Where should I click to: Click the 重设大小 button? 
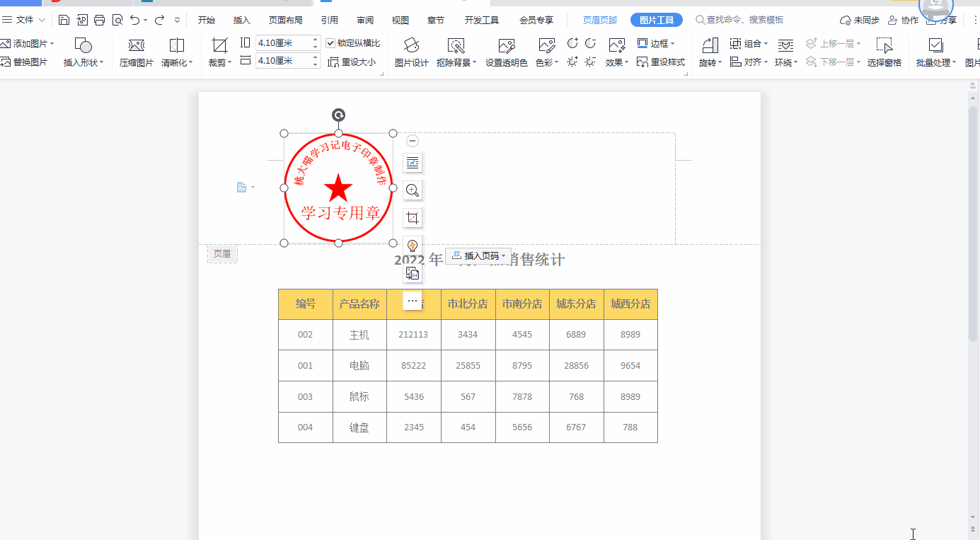[x=352, y=62]
